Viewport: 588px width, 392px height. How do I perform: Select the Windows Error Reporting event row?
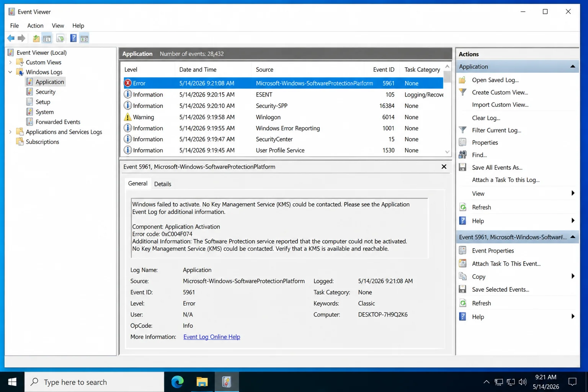[x=283, y=128]
